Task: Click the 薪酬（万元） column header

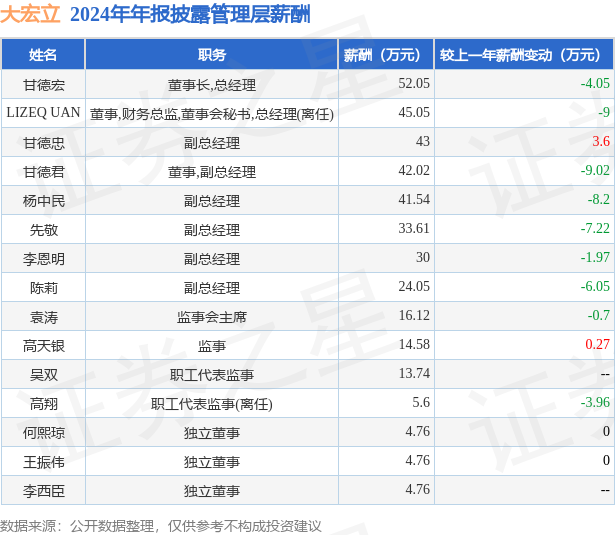Action: (x=386, y=55)
